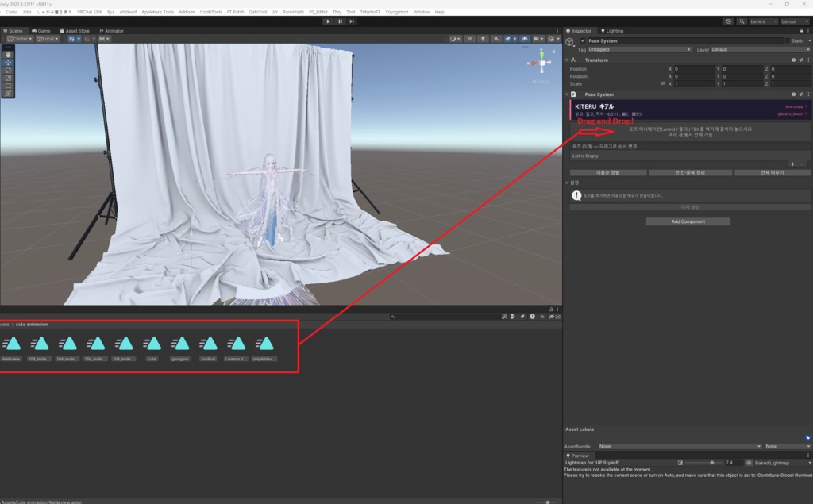Viewport: 813px width, 504px height.
Task: Open the Animator tab
Action: 111,31
